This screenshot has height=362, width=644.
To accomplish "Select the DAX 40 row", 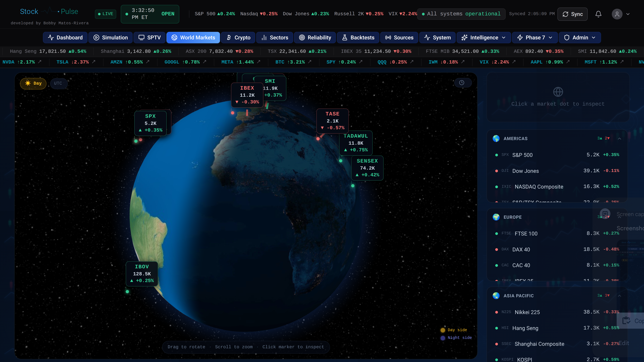I will pyautogui.click(x=557, y=250).
